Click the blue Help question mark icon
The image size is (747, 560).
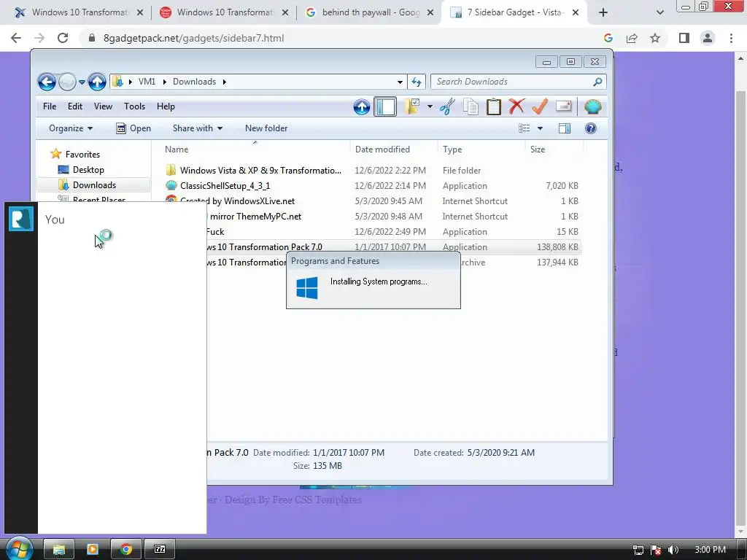point(591,128)
